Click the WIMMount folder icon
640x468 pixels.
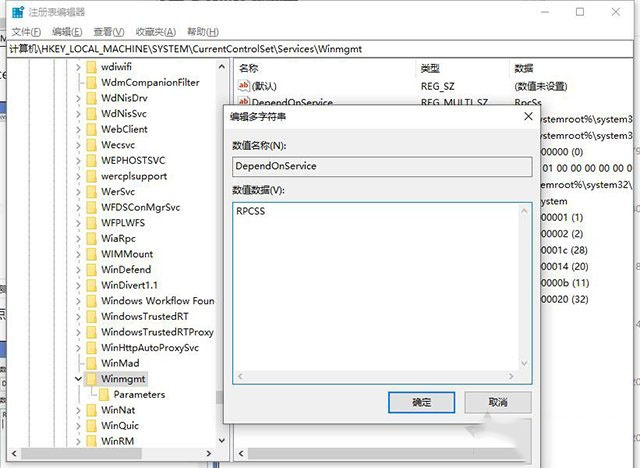[x=91, y=254]
